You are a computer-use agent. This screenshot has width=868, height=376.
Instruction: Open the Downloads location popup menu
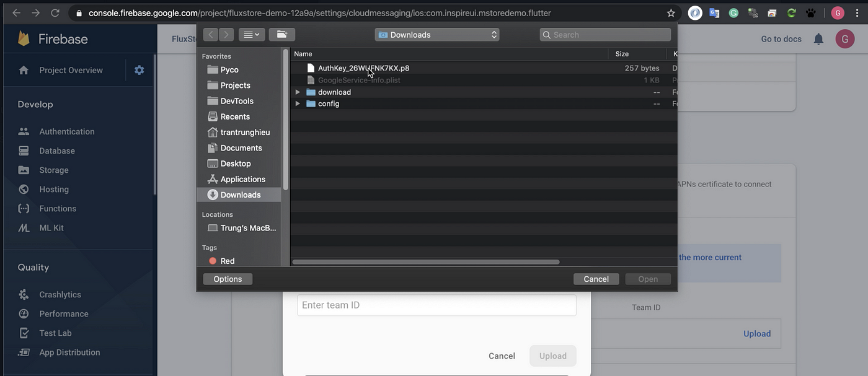[437, 35]
